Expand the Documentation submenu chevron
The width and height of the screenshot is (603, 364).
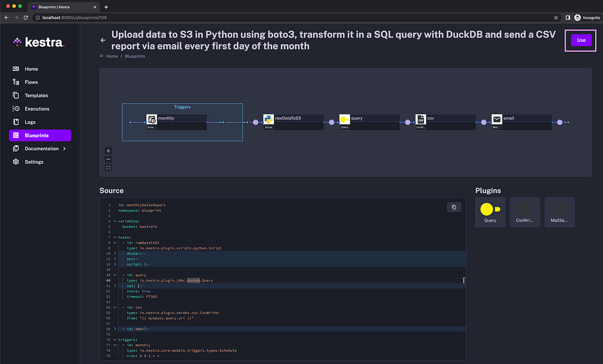pyautogui.click(x=64, y=149)
